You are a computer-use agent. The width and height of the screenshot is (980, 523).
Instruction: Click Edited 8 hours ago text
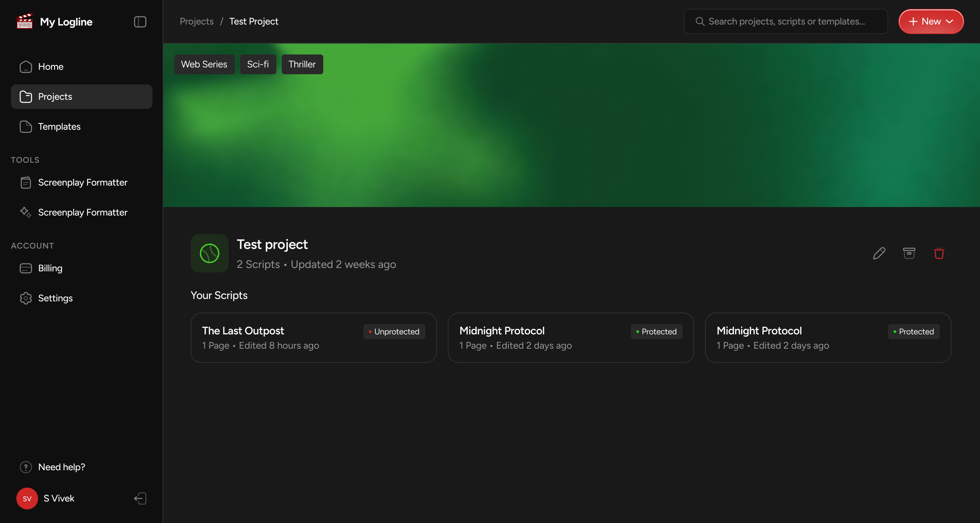point(279,346)
